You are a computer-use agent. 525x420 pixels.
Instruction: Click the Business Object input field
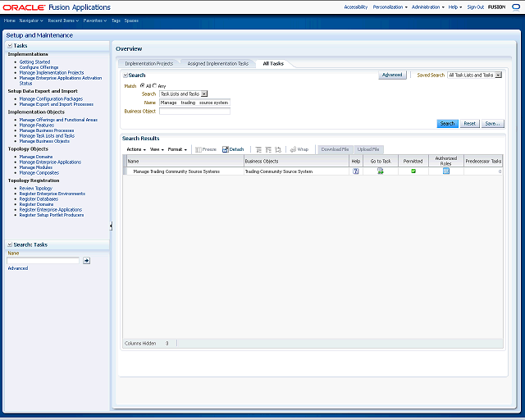tap(194, 111)
